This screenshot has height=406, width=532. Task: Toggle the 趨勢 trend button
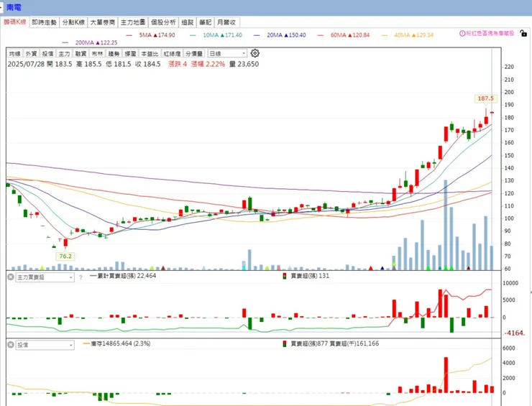114,54
